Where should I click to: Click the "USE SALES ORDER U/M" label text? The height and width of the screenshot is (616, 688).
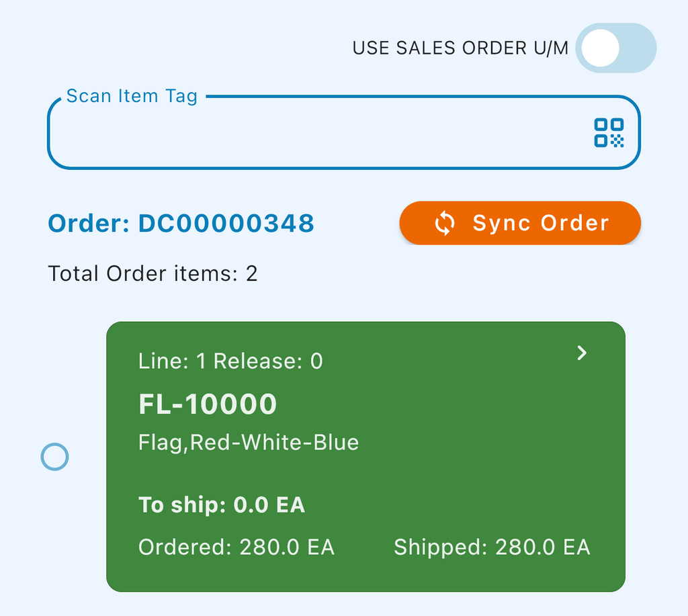pyautogui.click(x=460, y=48)
